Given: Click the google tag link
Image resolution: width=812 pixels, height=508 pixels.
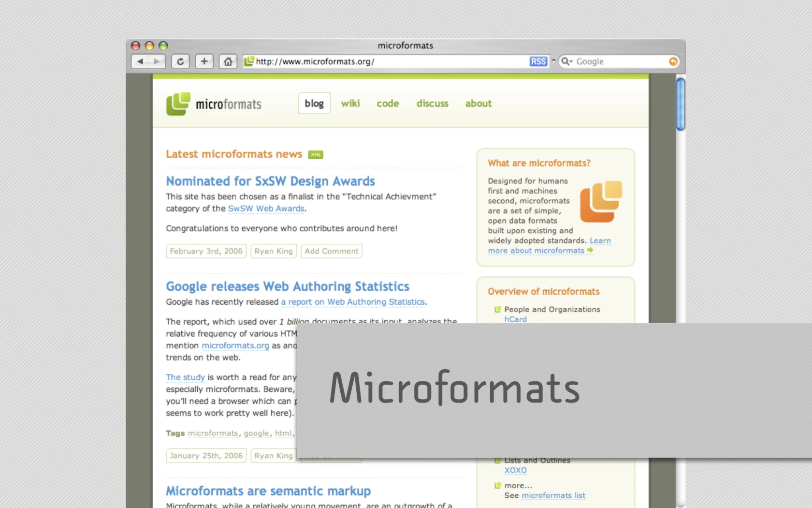Looking at the screenshot, I should [x=256, y=433].
